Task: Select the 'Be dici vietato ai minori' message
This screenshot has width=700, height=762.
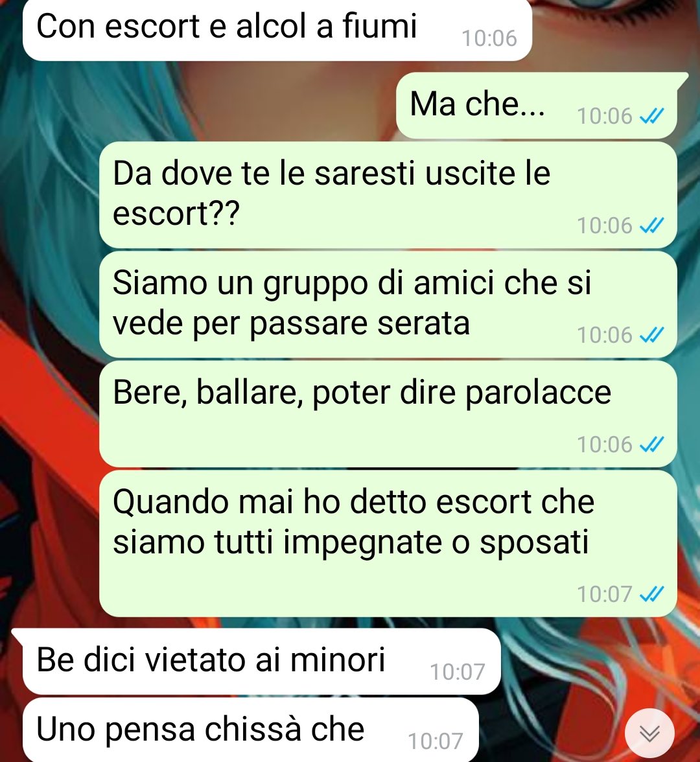Action: (x=262, y=662)
